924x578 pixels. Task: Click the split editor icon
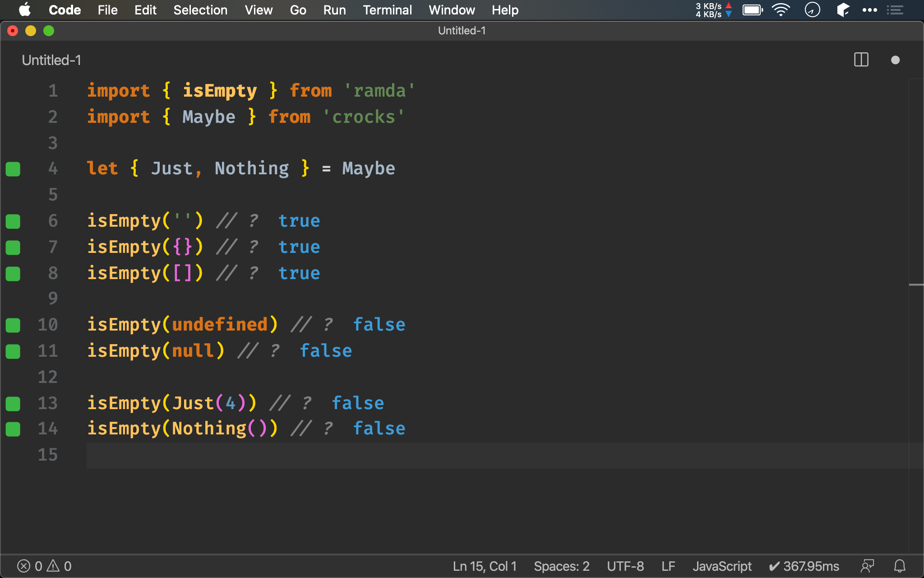[x=861, y=60]
